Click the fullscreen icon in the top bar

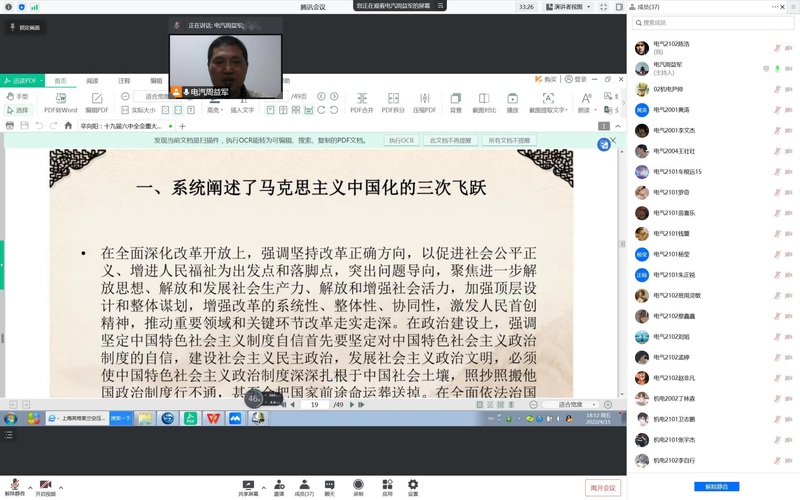coord(603,7)
